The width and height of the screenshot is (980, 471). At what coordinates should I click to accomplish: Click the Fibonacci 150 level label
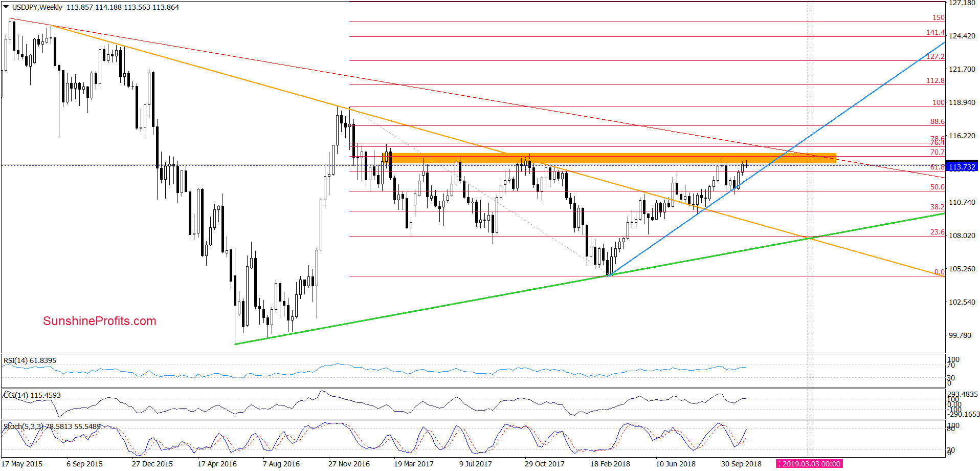click(938, 17)
